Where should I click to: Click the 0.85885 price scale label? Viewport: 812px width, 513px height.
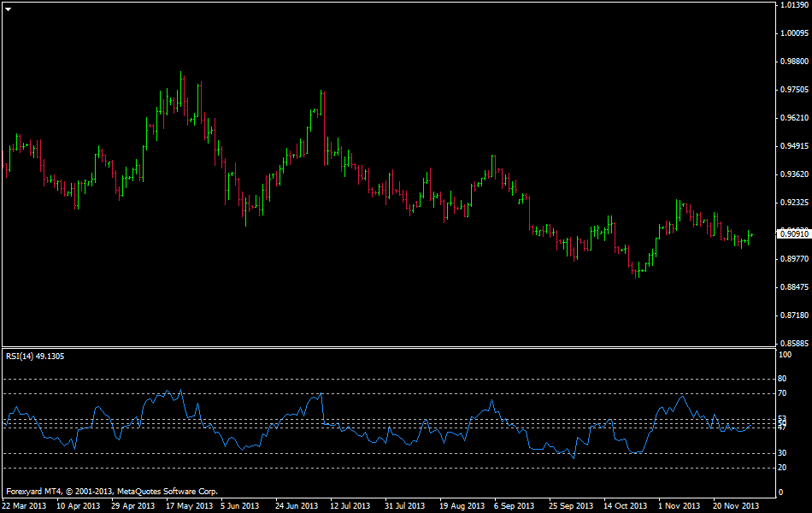click(793, 342)
